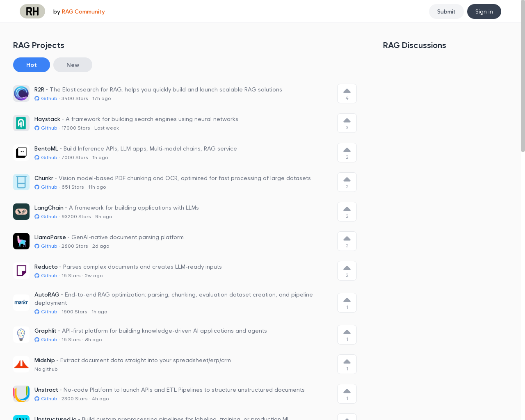Open the Chunkr project title
This screenshot has width=525, height=420.
click(x=44, y=178)
